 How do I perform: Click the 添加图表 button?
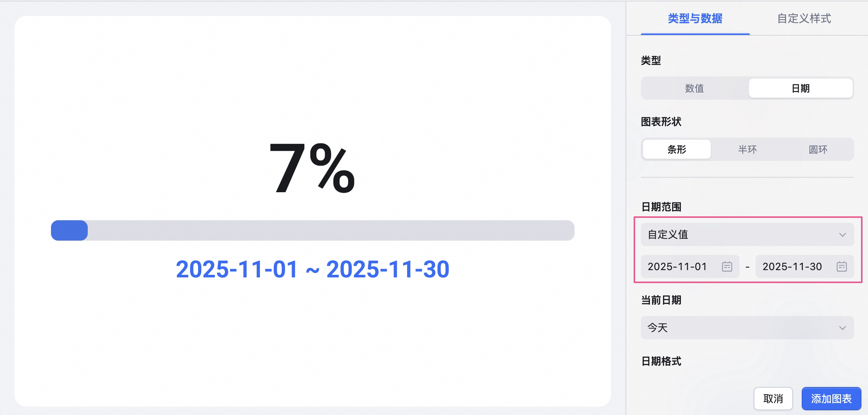click(831, 399)
